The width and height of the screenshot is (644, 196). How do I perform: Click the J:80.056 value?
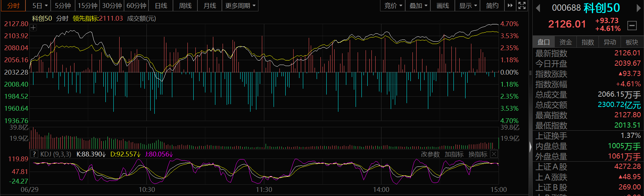(x=159, y=154)
